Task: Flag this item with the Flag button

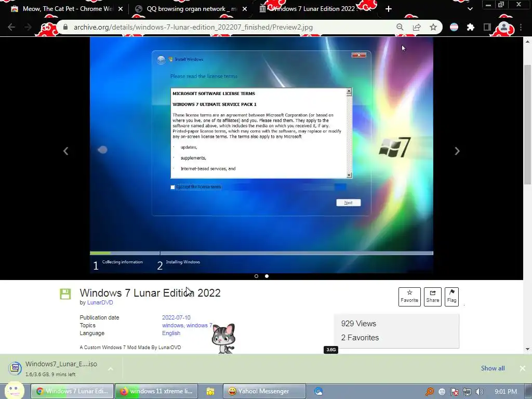Action: pos(451,297)
